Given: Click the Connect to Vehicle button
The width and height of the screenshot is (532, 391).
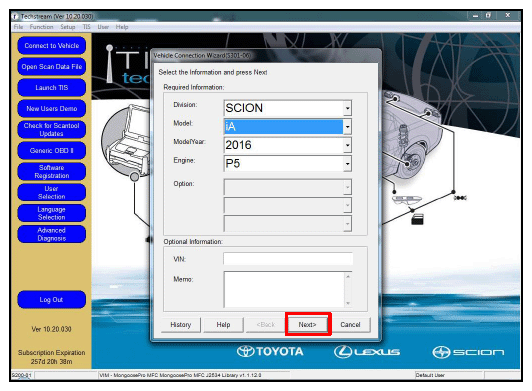Looking at the screenshot, I should [x=52, y=45].
